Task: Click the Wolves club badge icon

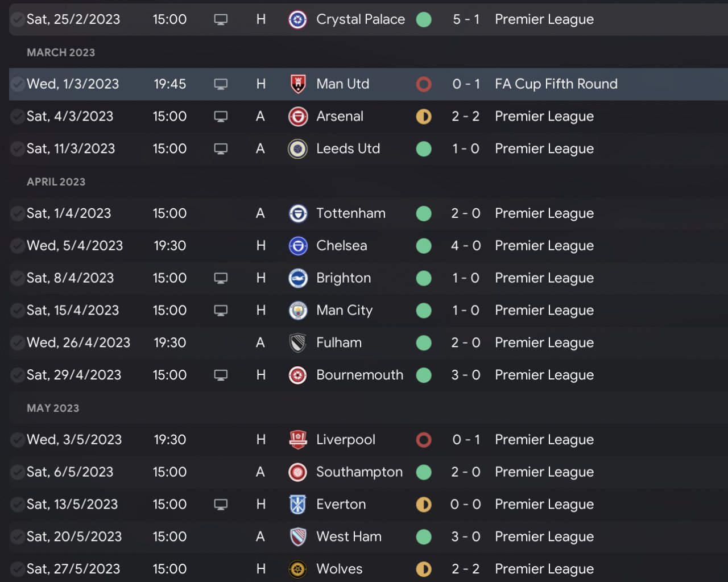Action: [297, 569]
